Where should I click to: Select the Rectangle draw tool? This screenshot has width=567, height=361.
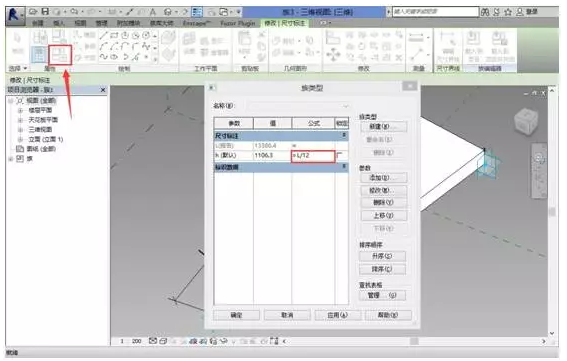(x=114, y=35)
